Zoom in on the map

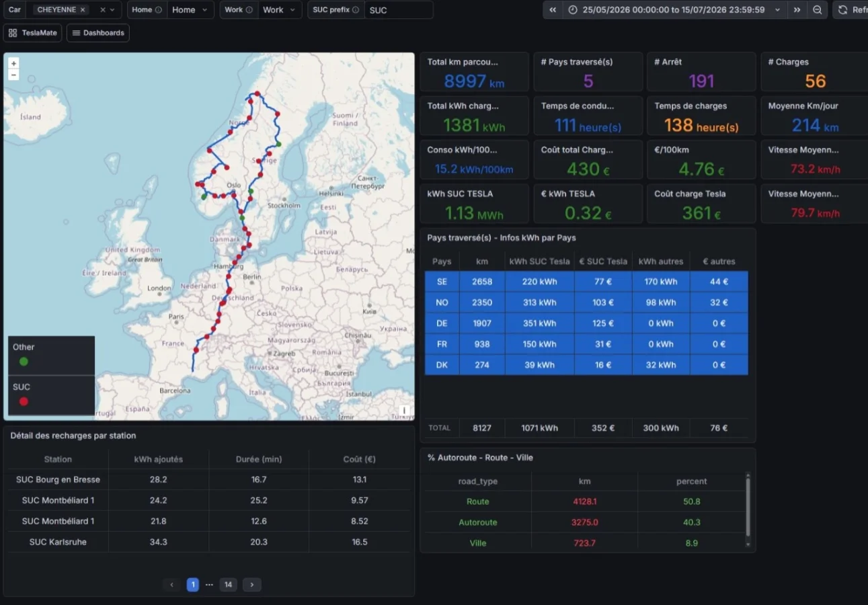tap(13, 63)
